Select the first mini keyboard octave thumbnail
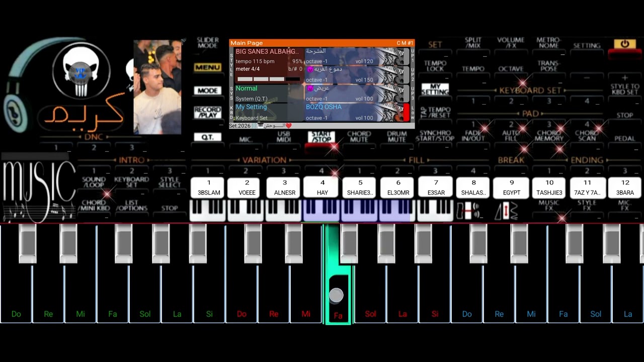The width and height of the screenshot is (644, 362). point(208,211)
